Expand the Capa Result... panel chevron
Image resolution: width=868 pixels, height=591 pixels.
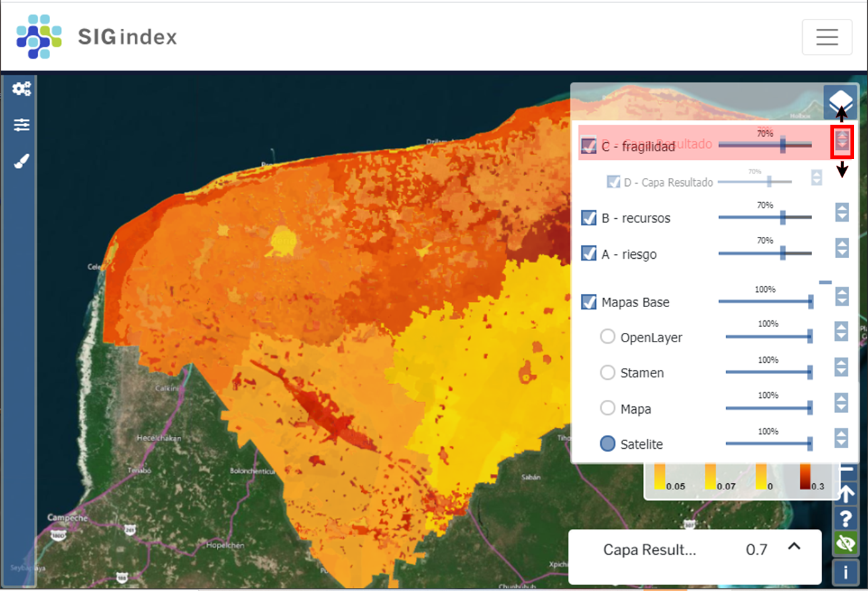click(794, 547)
